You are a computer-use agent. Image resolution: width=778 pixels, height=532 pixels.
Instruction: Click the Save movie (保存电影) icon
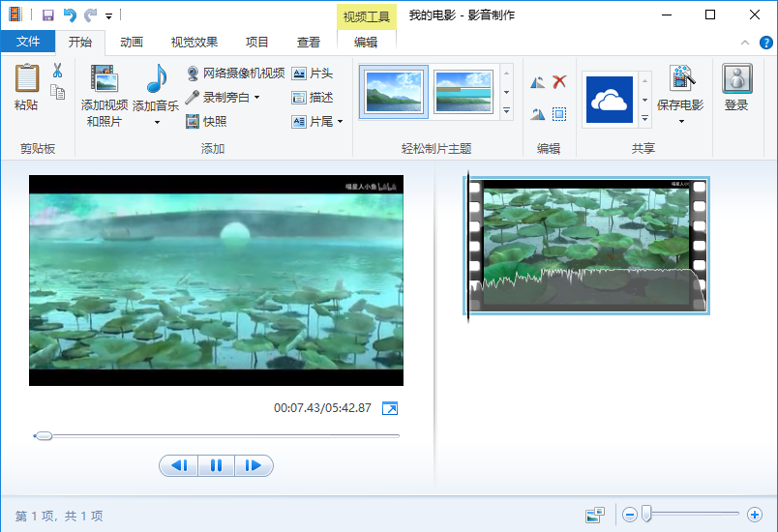[681, 78]
